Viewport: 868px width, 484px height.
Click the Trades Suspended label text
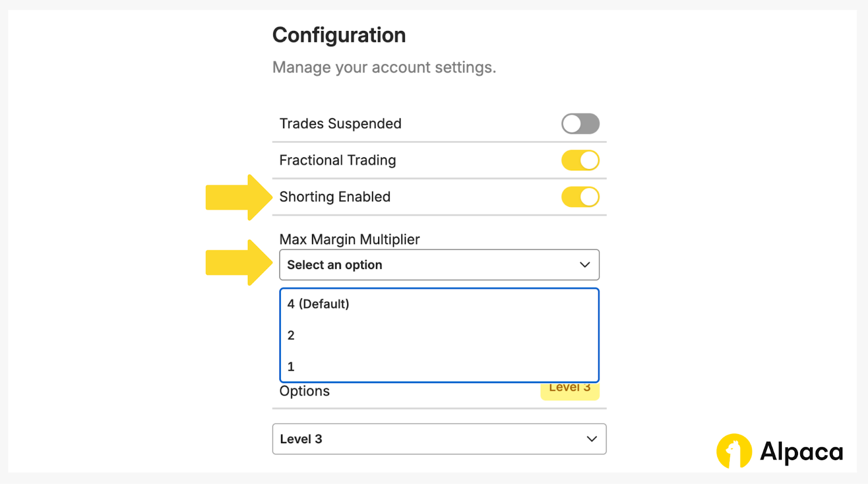340,124
